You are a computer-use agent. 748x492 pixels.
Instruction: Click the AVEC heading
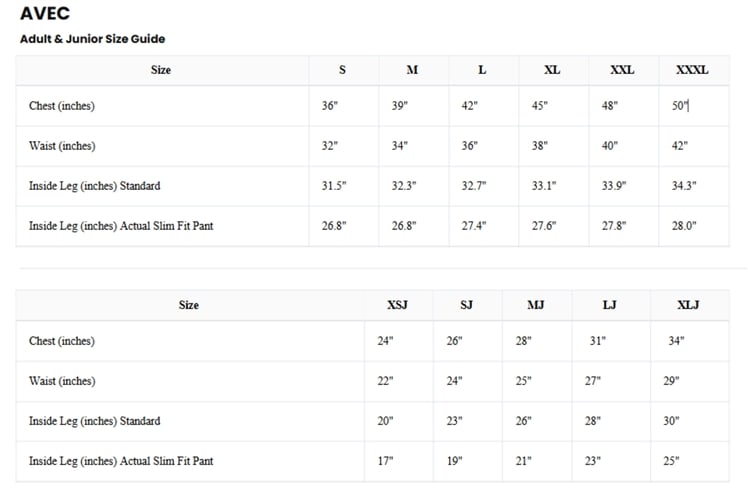point(45,13)
